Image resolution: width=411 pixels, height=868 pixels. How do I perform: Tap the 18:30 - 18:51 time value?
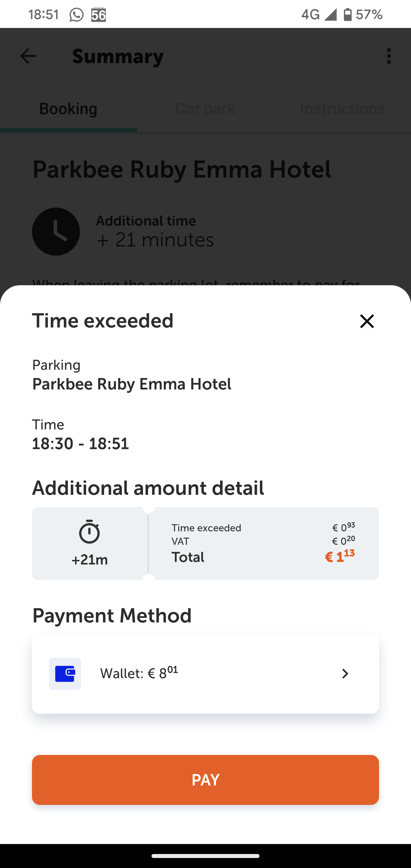coord(80,443)
